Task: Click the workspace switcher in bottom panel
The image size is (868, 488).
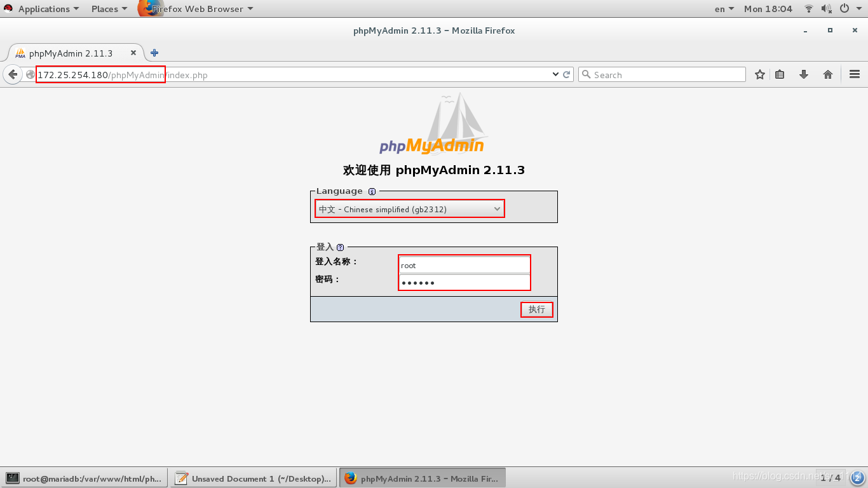Action: [831, 478]
